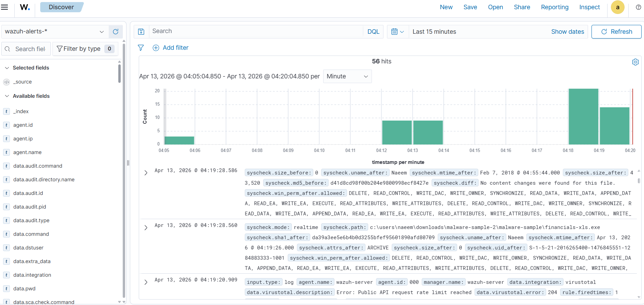The width and height of the screenshot is (644, 305).
Task: Click the field list sidebar scrollbar
Action: (x=119, y=73)
